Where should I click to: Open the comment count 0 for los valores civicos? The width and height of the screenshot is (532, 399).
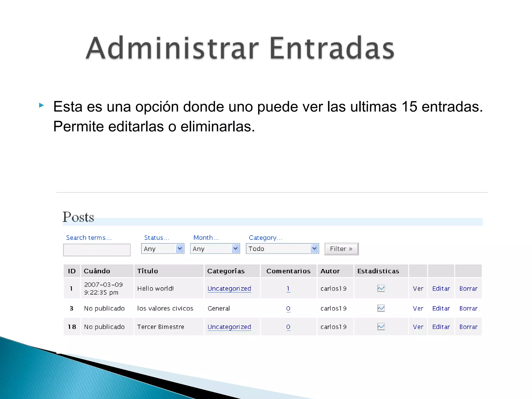(x=288, y=308)
